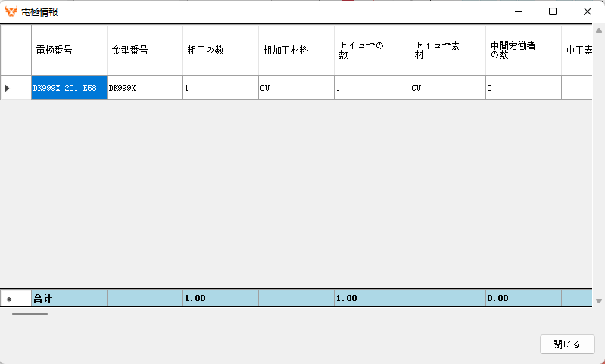Viewport: 605px width, 364px height.
Task: Click the 粗工の数 column header
Action: pos(220,51)
